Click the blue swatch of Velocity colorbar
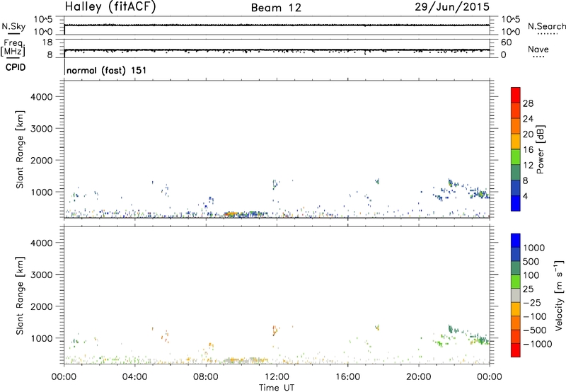Image resolution: width=566 pixels, height=392 pixels. [516, 241]
